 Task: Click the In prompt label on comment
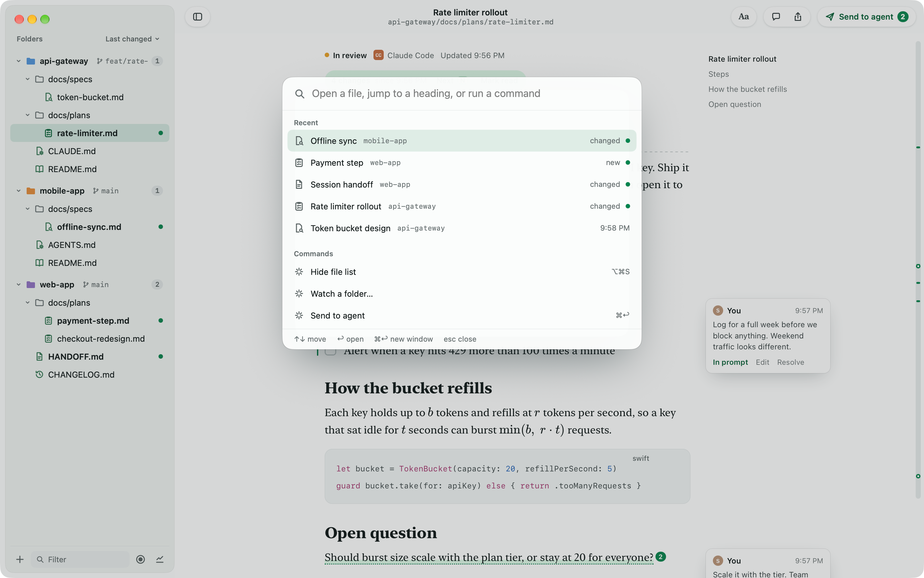point(730,362)
